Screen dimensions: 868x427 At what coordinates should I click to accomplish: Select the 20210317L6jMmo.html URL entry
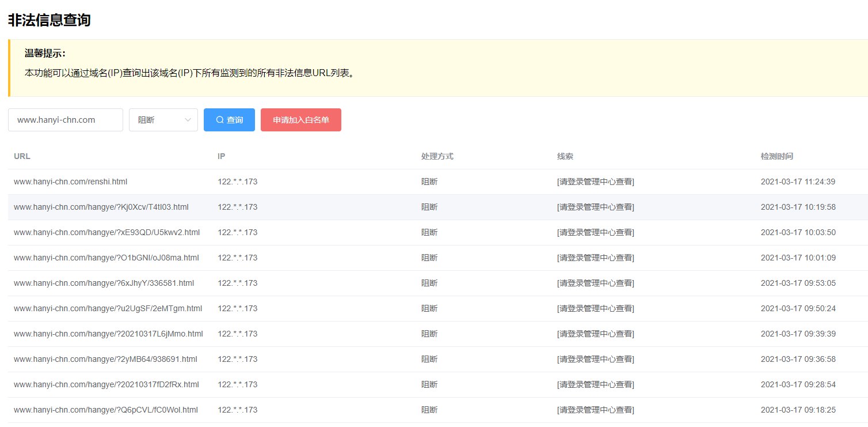[x=108, y=334]
